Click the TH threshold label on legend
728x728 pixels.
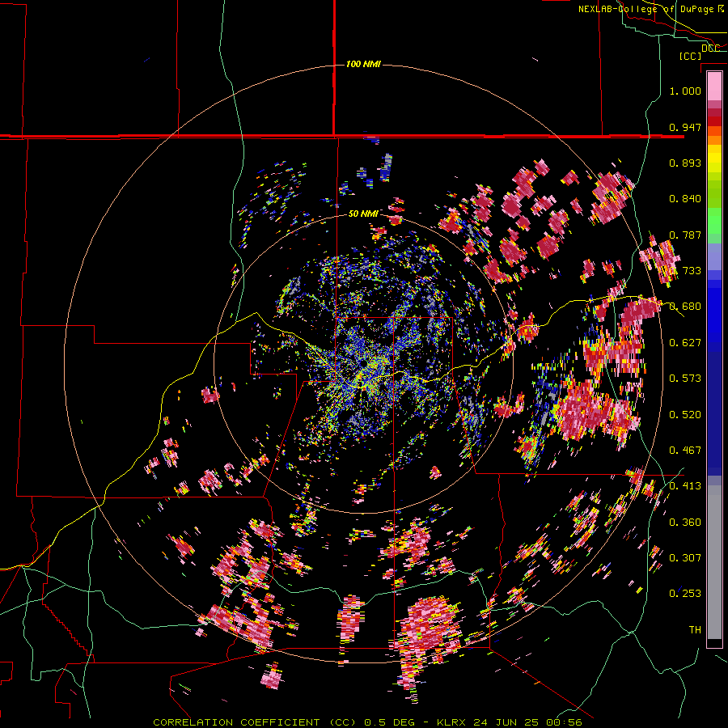(x=695, y=630)
